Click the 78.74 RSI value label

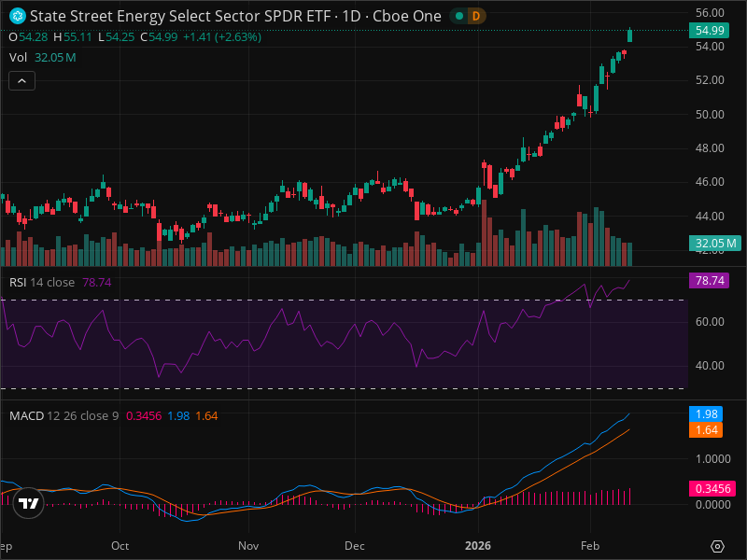tap(709, 281)
